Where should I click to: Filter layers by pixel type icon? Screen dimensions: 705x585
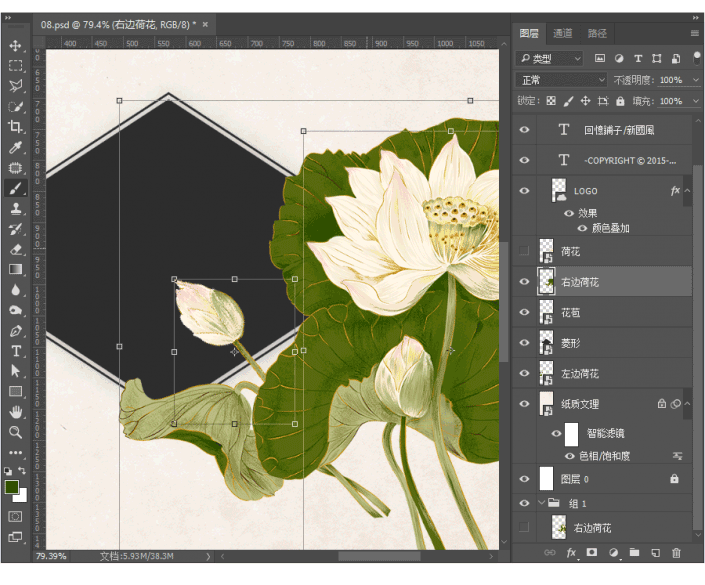click(600, 58)
